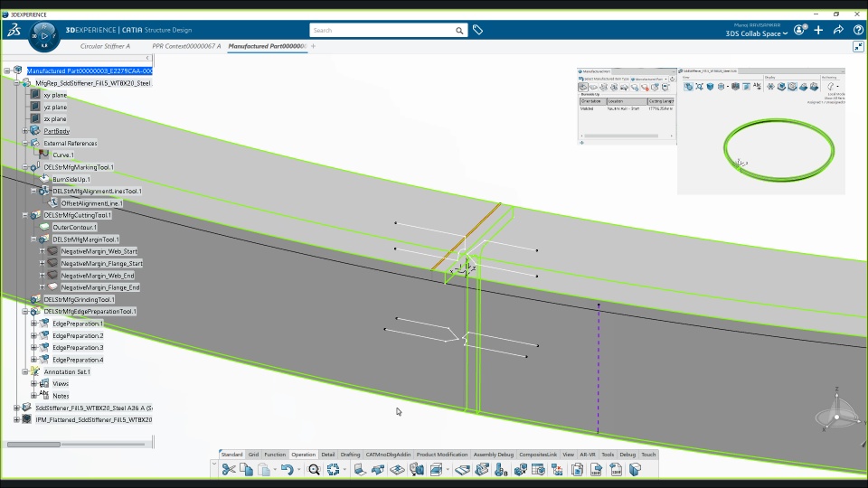This screenshot has height=488, width=868.
Task: Switch to the Standard toolbar tab
Action: 231,455
